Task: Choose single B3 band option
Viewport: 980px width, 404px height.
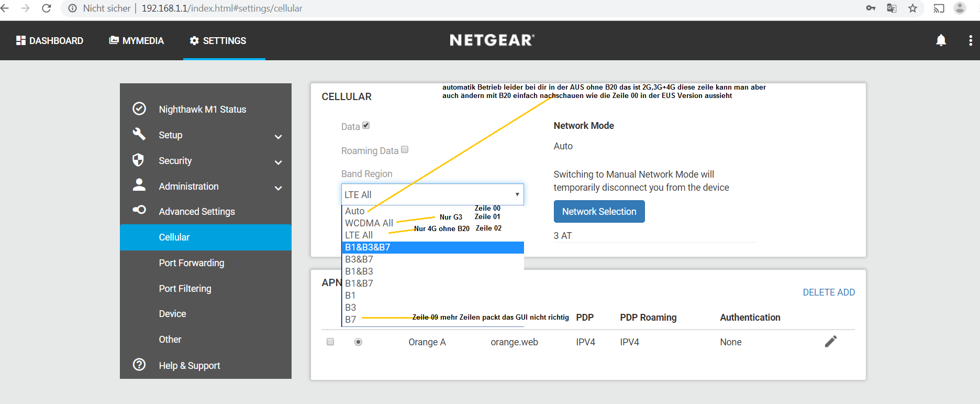Action: click(433, 308)
